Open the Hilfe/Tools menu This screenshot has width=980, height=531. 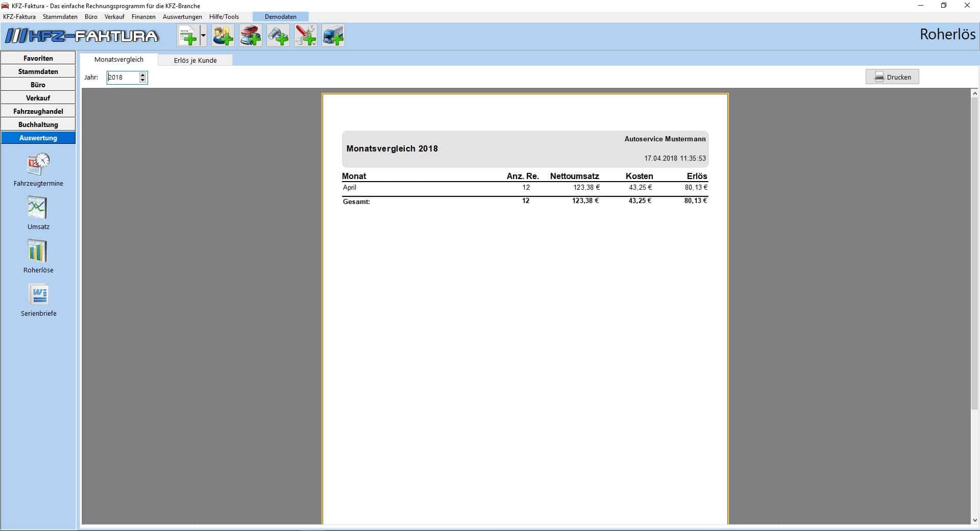pyautogui.click(x=224, y=17)
